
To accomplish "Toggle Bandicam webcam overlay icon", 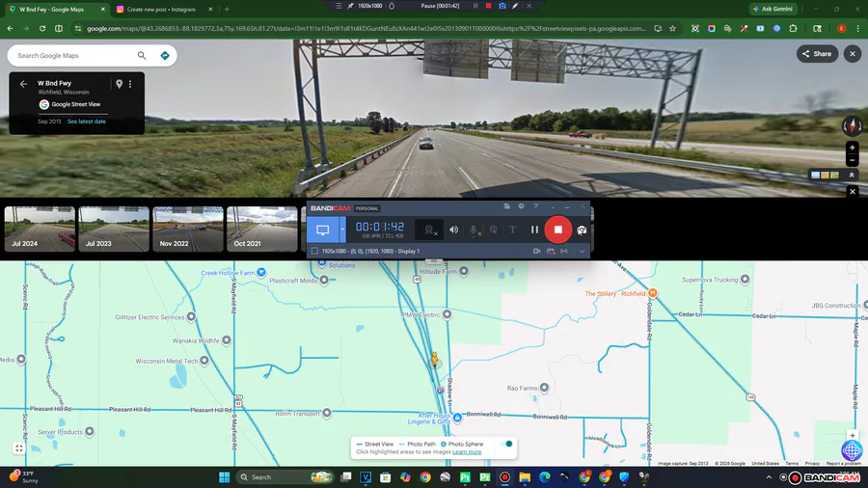I will [429, 230].
